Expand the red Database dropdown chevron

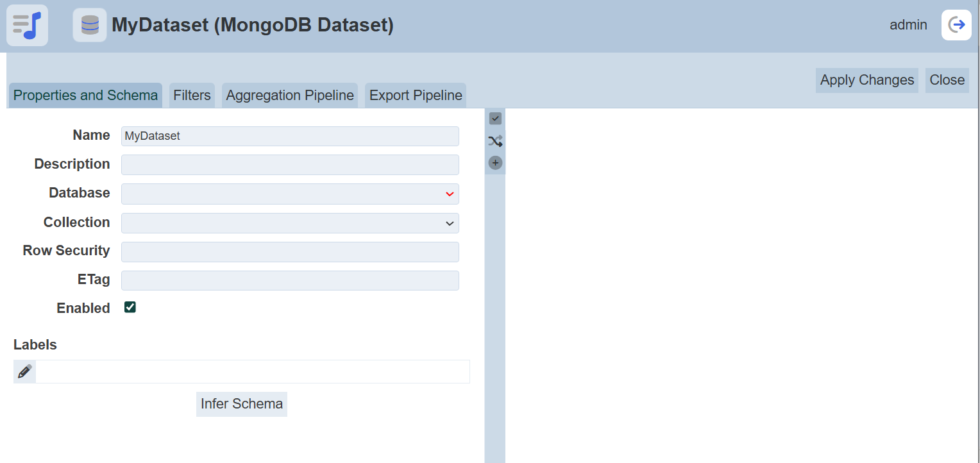coord(449,194)
